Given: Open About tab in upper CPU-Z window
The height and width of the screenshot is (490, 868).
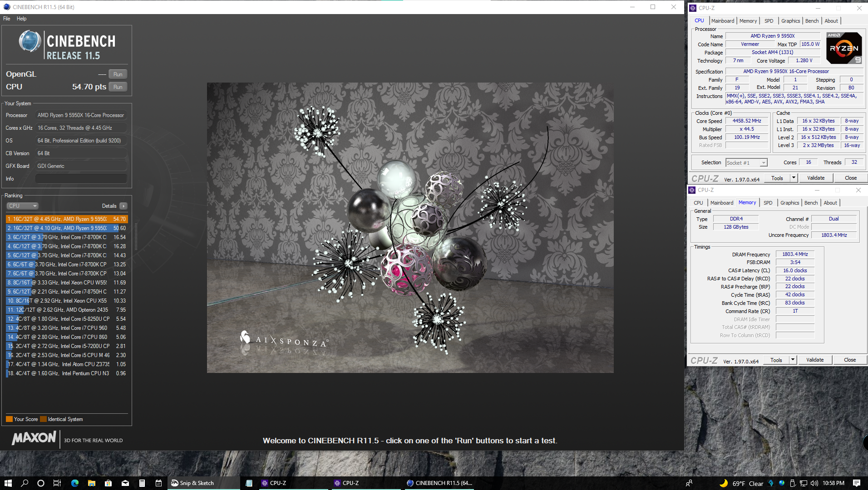Looking at the screenshot, I should click(x=831, y=21).
